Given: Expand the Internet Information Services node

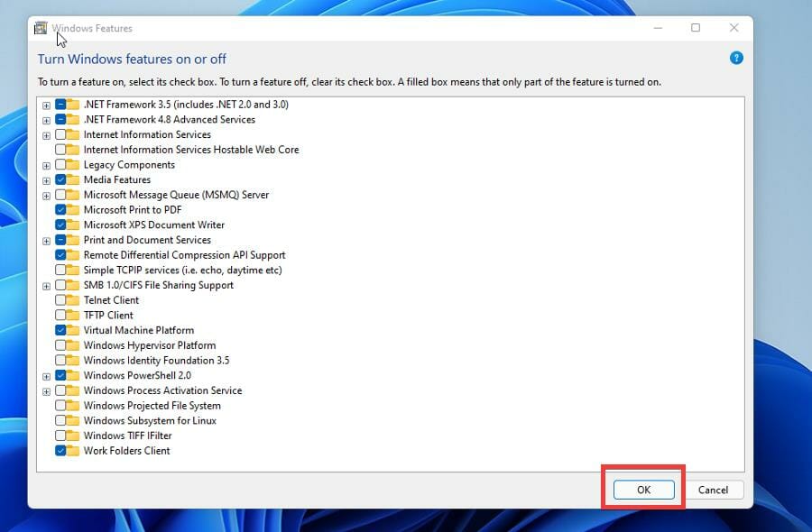Looking at the screenshot, I should tap(46, 135).
